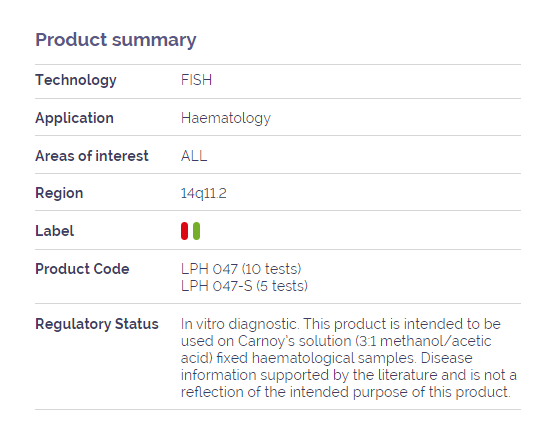Image resolution: width=538 pixels, height=430 pixels.
Task: Click the Application row label
Action: tap(74, 118)
